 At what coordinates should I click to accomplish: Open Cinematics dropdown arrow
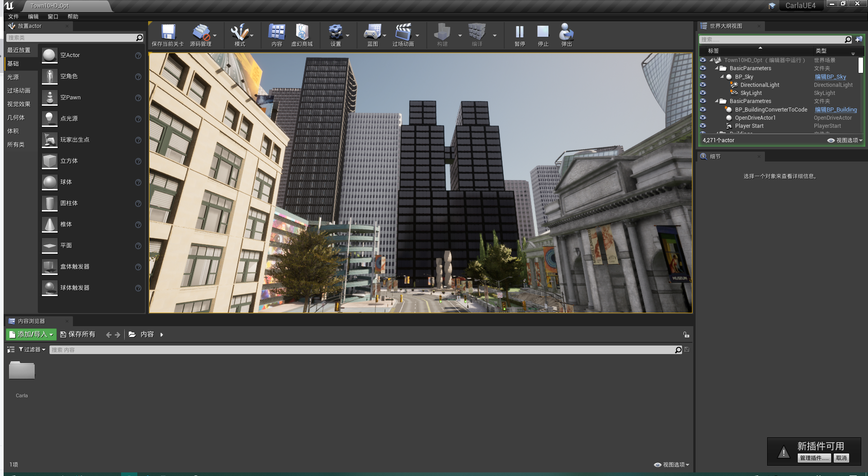pos(417,36)
